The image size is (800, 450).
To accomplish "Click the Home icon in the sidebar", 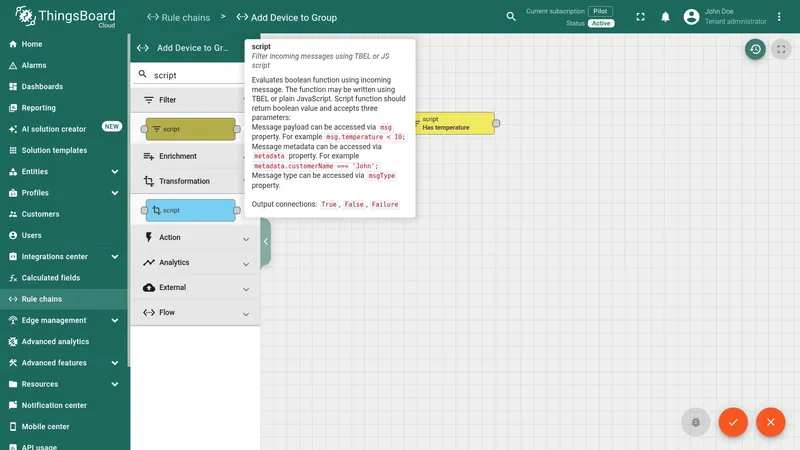I will (13, 44).
